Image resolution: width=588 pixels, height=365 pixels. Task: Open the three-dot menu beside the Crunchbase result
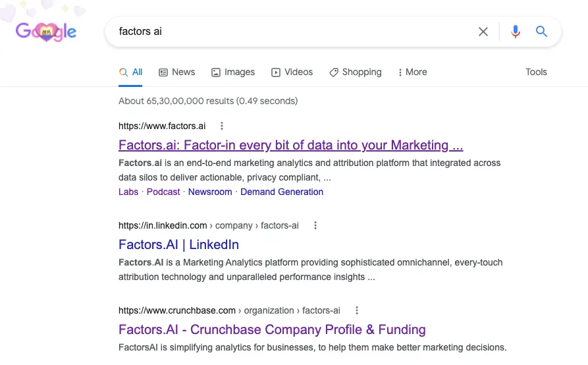point(357,310)
